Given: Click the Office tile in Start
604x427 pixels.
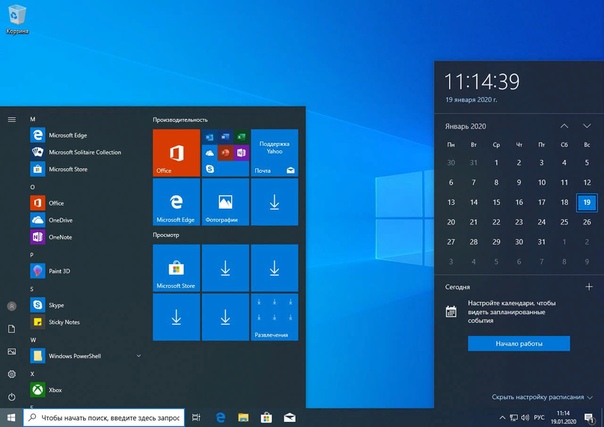Looking at the screenshot, I should point(176,152).
